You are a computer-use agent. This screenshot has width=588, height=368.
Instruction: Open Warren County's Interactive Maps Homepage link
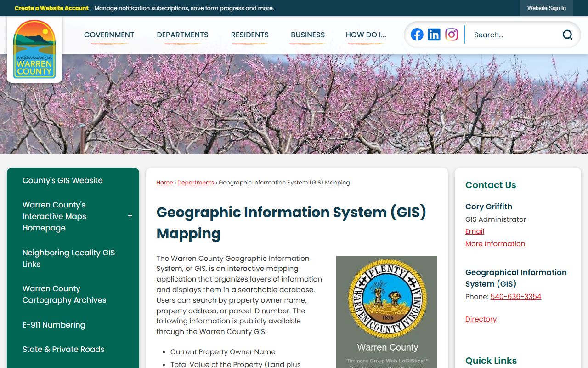tap(54, 216)
